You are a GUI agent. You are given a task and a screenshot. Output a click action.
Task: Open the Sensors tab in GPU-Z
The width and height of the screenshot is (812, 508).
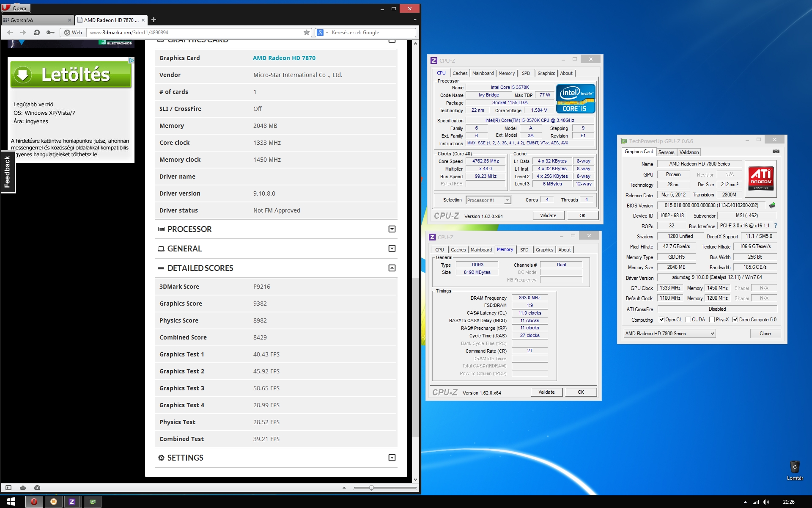pyautogui.click(x=666, y=152)
